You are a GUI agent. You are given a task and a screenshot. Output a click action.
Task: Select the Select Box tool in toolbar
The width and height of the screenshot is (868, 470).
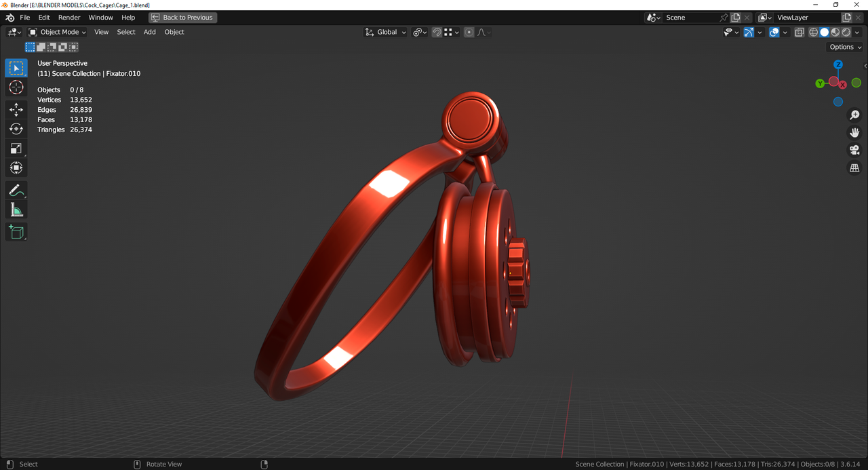(x=16, y=68)
